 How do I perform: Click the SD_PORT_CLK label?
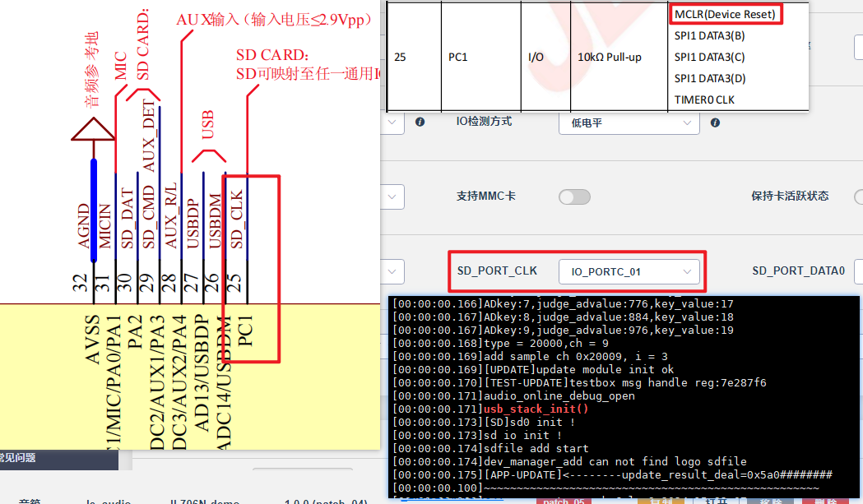tap(497, 270)
